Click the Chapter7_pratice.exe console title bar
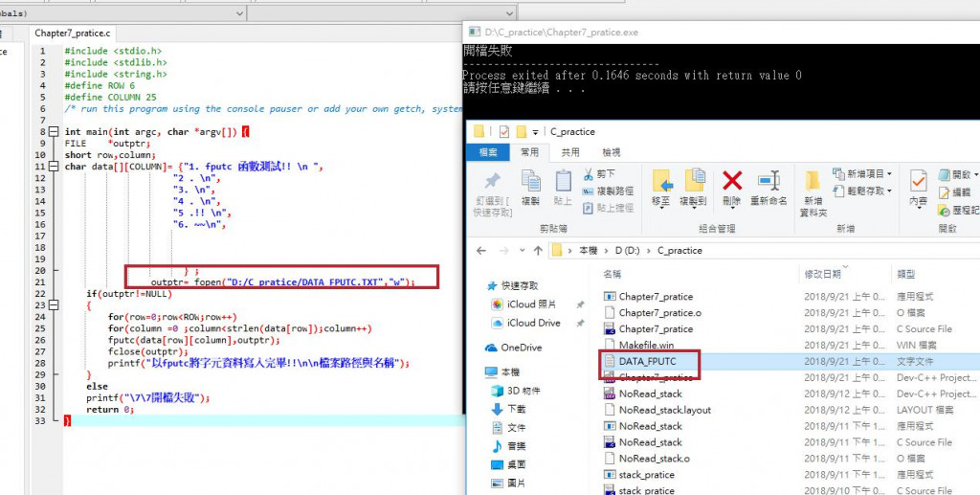The image size is (980, 495). click(722, 32)
